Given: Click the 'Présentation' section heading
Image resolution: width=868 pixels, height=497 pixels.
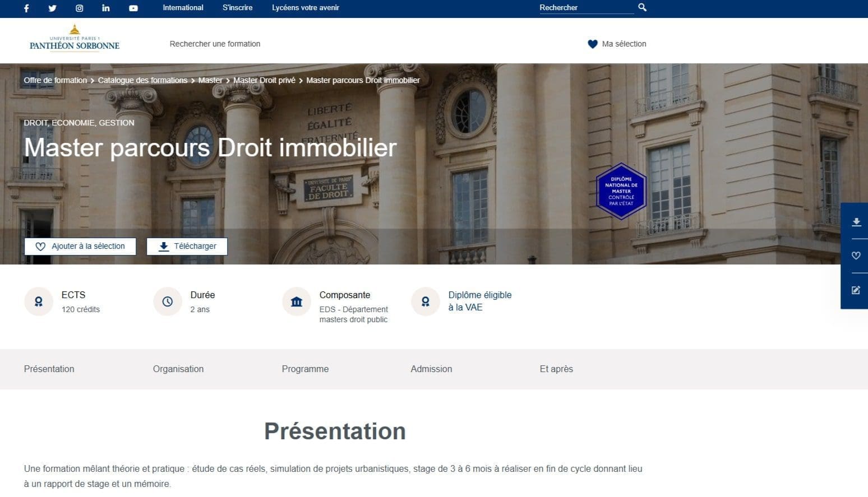Looking at the screenshot, I should tap(335, 431).
